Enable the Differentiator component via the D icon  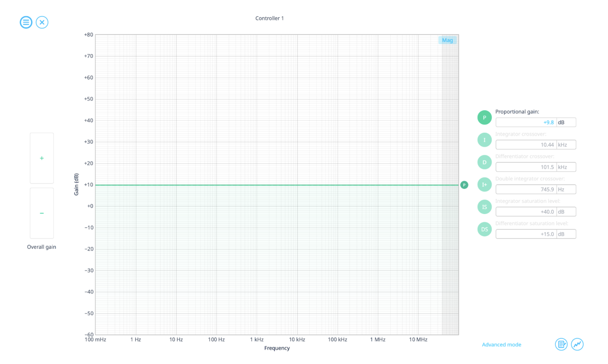484,162
